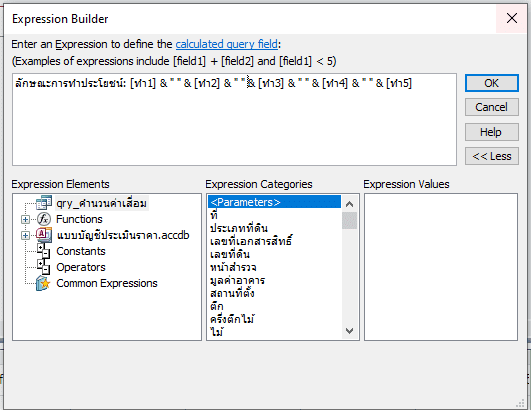Expand the แบบบัญชีประเมินราคา.accdb node
The width and height of the screenshot is (531, 410).
(x=25, y=235)
